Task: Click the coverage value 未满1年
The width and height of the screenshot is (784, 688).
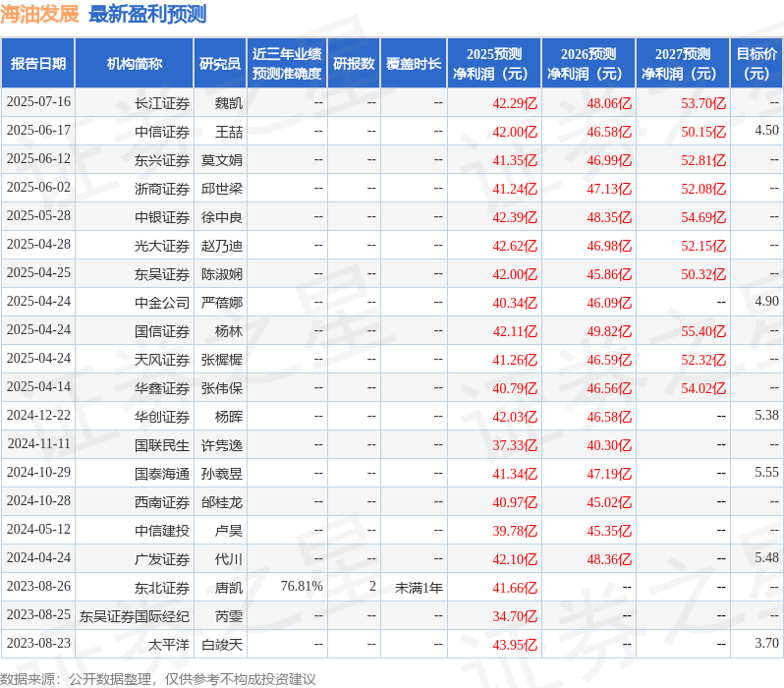Action: [419, 589]
